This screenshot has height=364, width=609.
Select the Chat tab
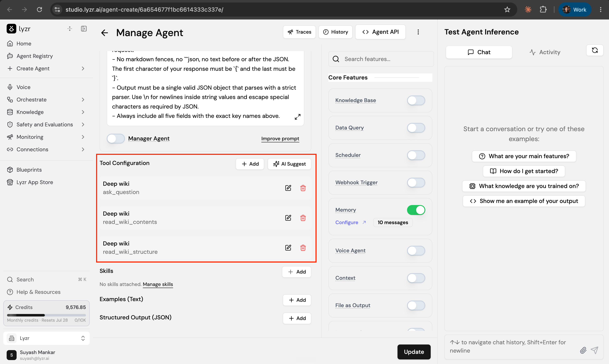[x=479, y=52]
